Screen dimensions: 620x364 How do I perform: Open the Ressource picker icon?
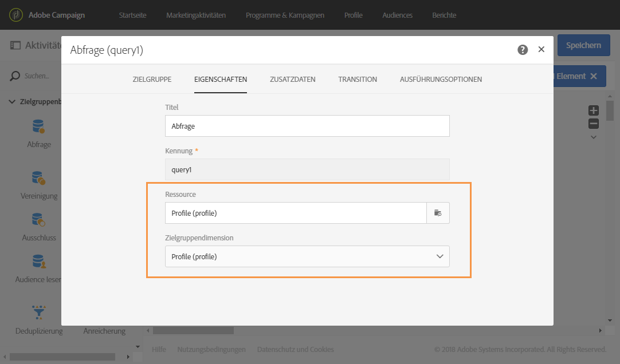[x=438, y=213]
